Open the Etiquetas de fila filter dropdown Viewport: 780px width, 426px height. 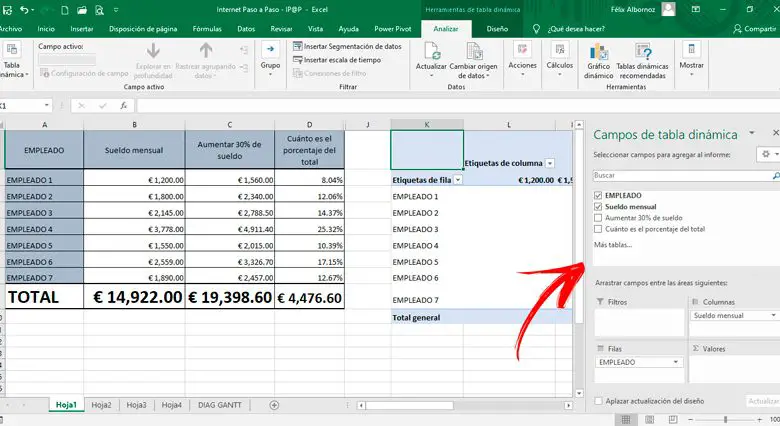458,180
